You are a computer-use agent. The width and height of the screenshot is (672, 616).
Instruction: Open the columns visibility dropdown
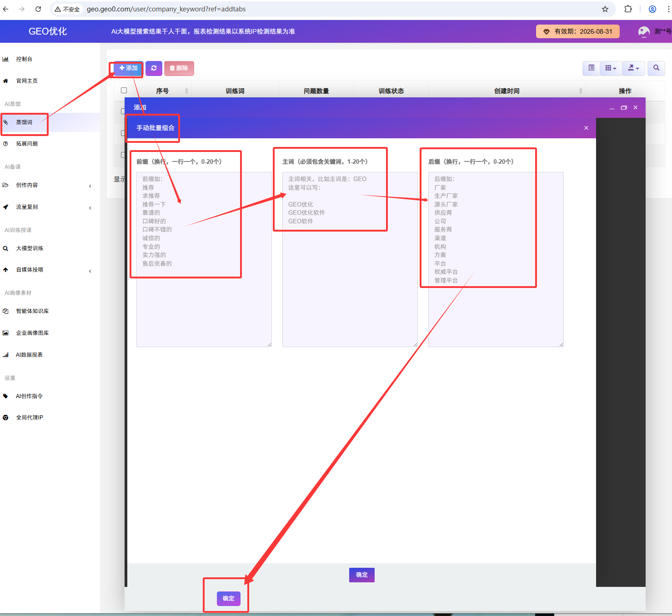pyautogui.click(x=611, y=68)
